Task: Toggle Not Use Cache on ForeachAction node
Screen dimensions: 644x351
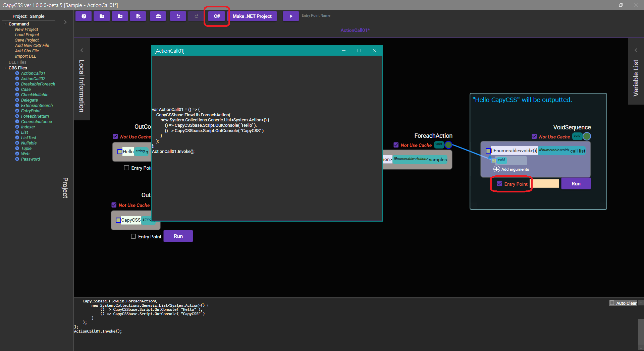Action: coord(396,145)
